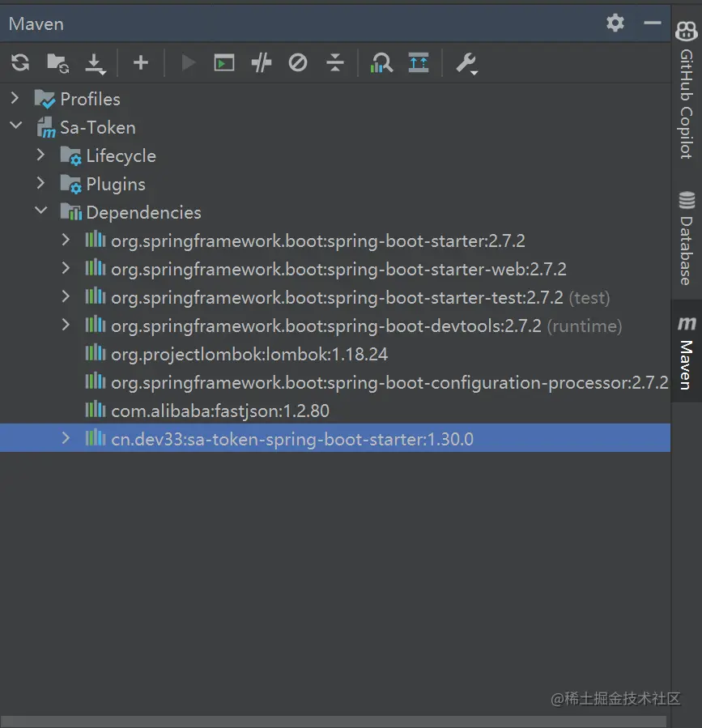Click library icon beside spring-boot-starter-web
Image resolution: width=702 pixels, height=728 pixels.
coord(96,268)
